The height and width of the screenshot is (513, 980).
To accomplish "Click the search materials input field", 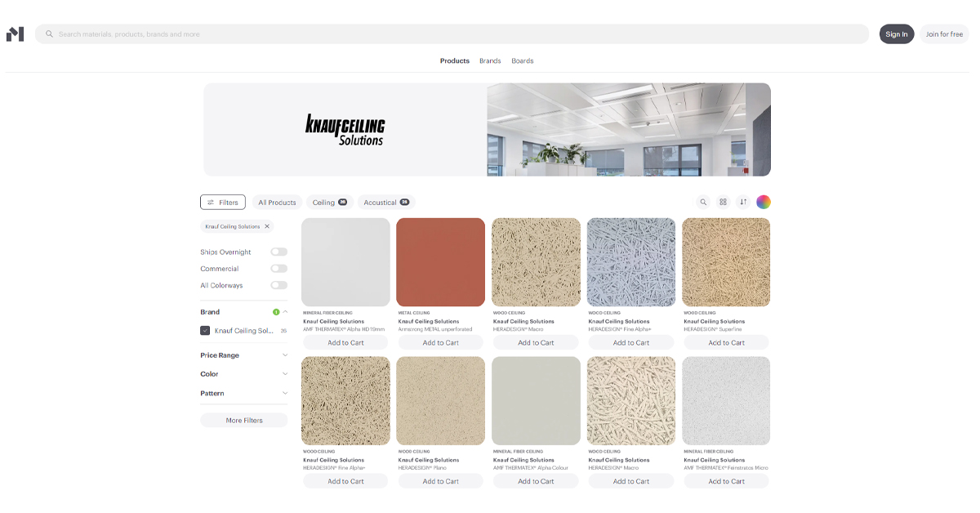I will (452, 34).
